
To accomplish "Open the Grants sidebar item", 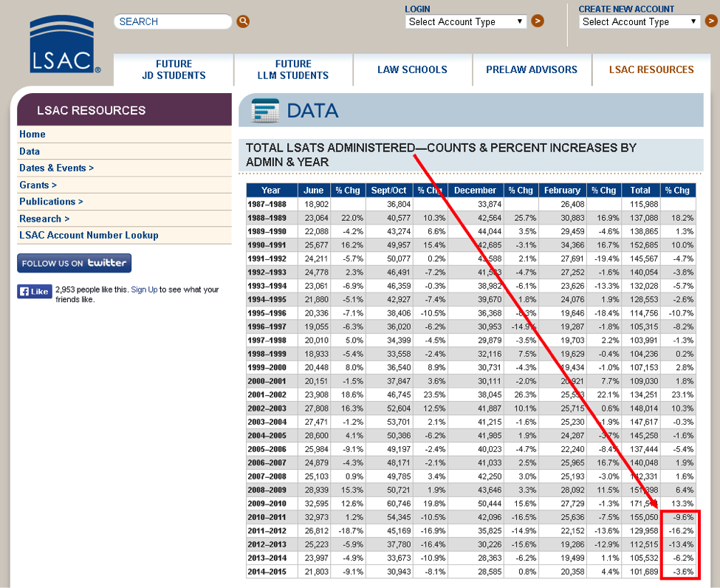I will click(x=38, y=185).
